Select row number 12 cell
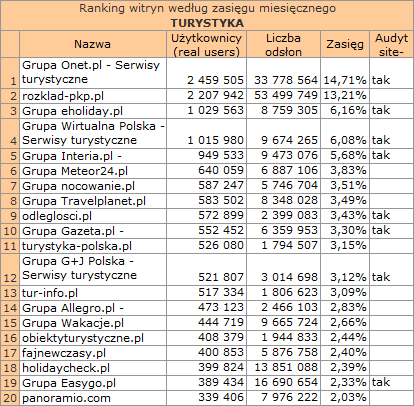 click(10, 269)
